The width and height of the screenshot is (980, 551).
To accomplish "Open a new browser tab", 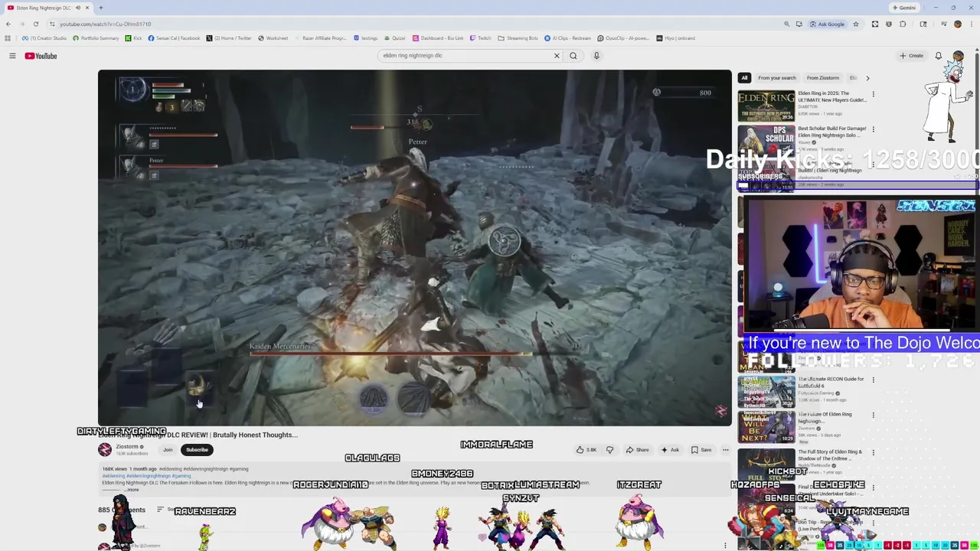I will pos(100,8).
